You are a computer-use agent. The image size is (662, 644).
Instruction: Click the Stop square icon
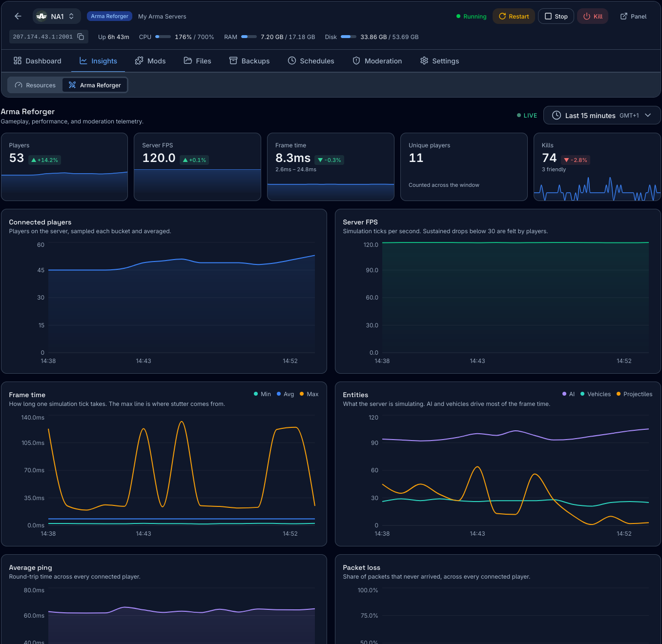[548, 16]
